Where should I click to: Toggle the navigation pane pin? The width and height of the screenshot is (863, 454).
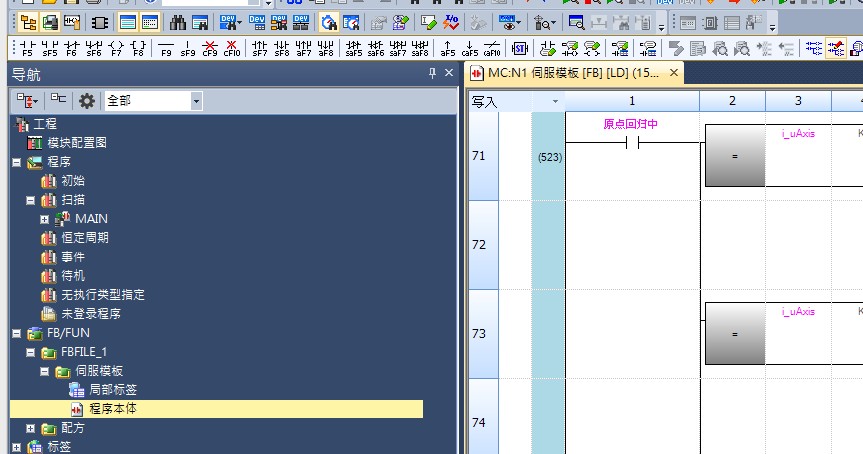[432, 74]
